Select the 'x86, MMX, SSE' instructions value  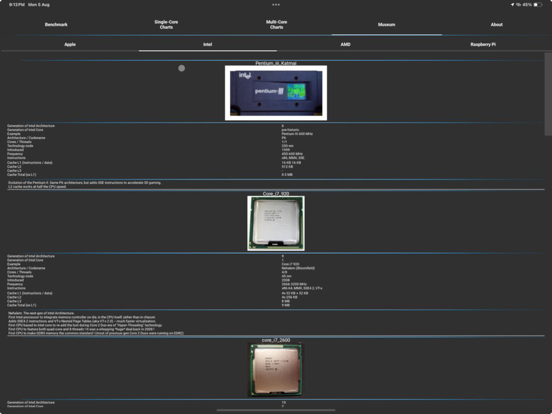[x=293, y=158]
